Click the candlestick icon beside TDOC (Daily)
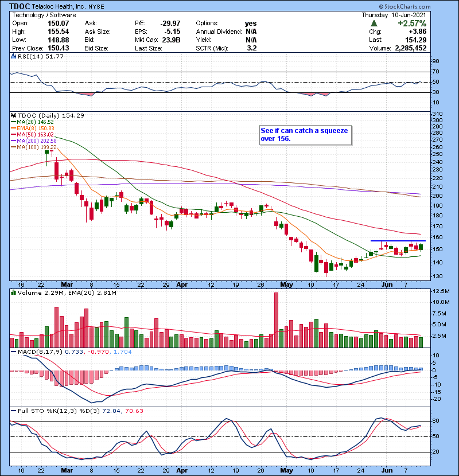The width and height of the screenshot is (459, 476). [x=14, y=116]
